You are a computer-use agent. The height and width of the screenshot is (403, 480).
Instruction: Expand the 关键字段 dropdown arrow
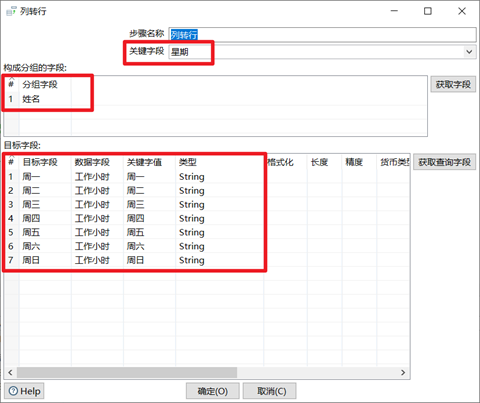(x=469, y=52)
